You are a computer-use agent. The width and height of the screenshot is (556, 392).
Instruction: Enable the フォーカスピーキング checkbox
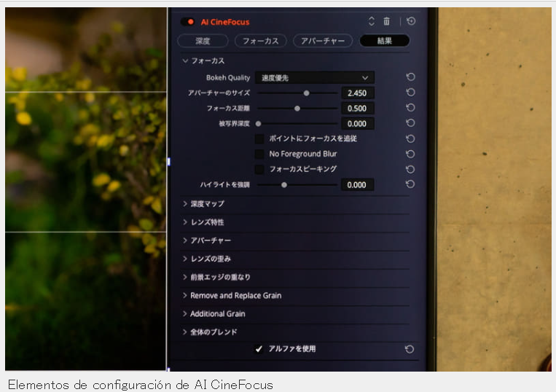coord(259,169)
